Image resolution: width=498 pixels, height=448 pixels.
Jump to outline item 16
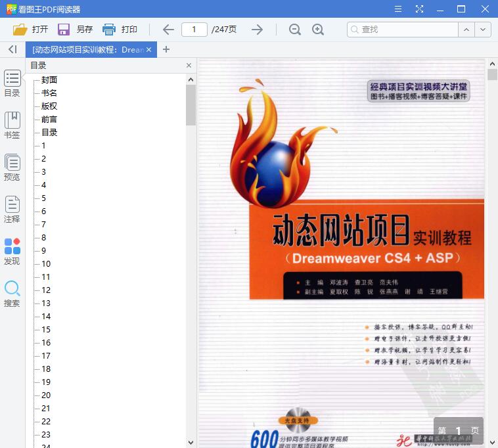pyautogui.click(x=46, y=342)
